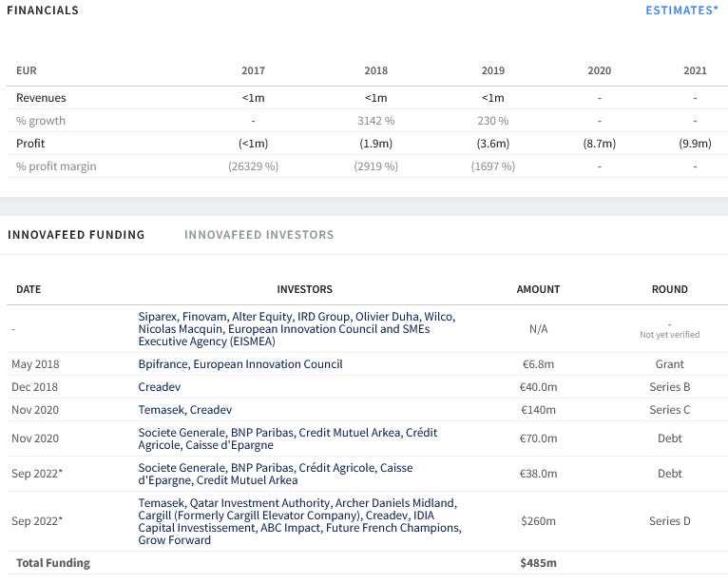
Task: Open the ESTIMATES* link
Action: (681, 10)
